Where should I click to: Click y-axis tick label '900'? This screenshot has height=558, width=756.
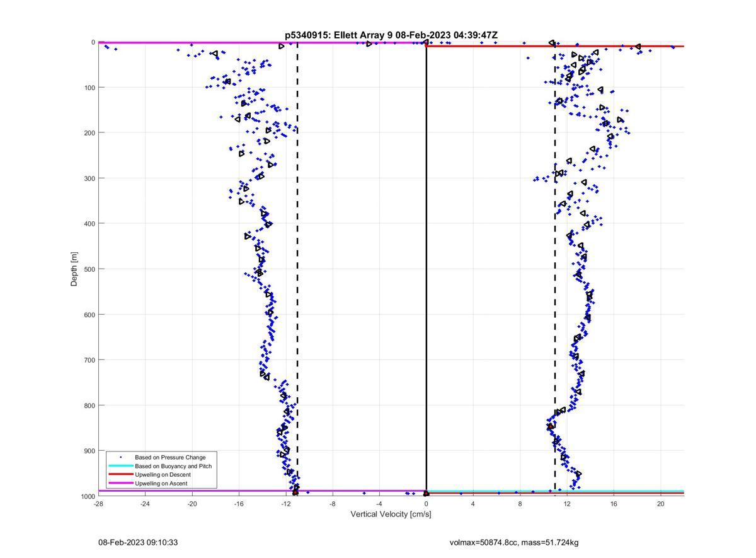(89, 451)
